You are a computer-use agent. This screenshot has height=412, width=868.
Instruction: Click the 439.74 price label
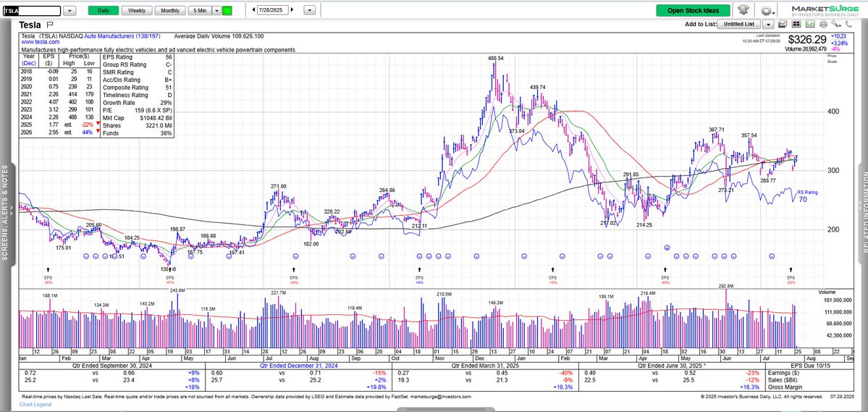click(x=537, y=88)
